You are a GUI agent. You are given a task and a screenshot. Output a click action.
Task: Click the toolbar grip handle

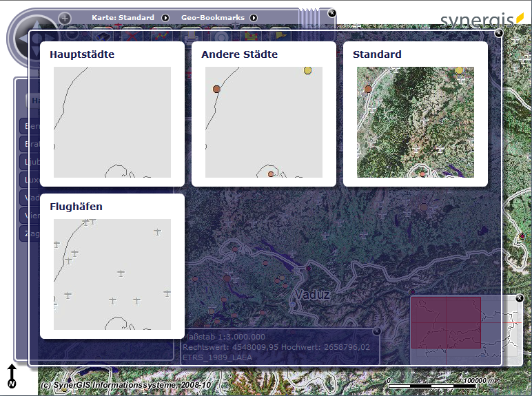[x=308, y=19]
